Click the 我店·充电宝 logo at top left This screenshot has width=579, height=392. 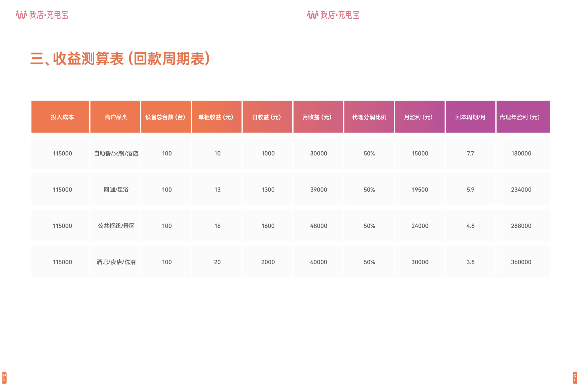tap(43, 14)
